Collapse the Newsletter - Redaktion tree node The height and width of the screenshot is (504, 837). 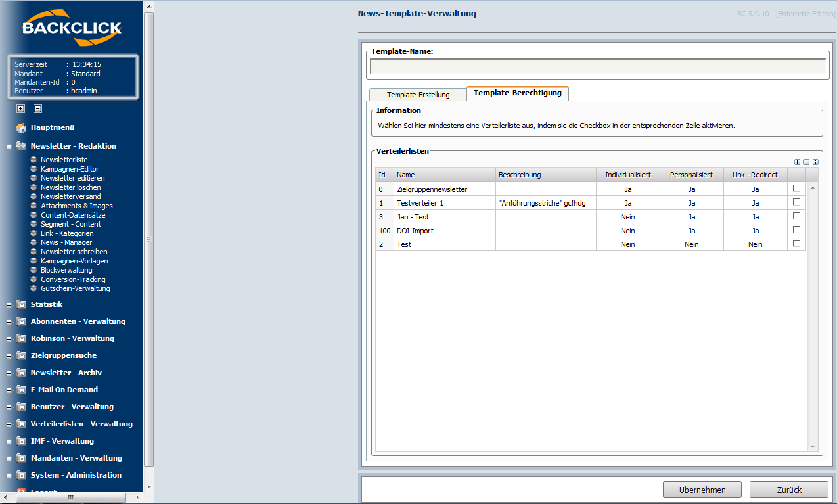tap(9, 147)
